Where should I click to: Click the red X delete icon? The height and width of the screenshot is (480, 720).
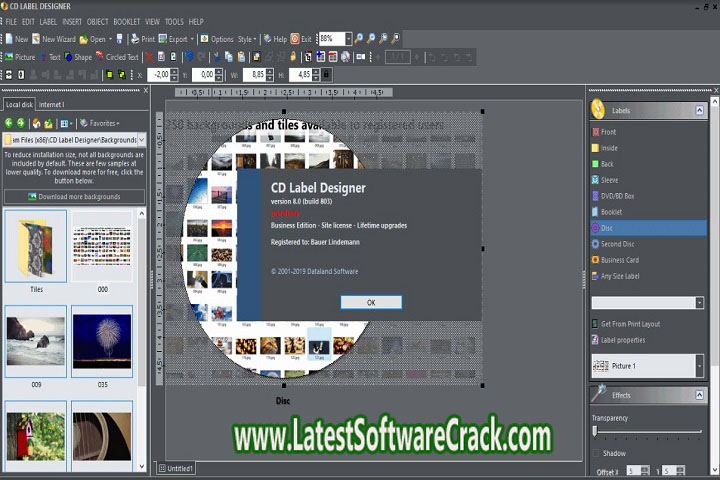tap(149, 57)
